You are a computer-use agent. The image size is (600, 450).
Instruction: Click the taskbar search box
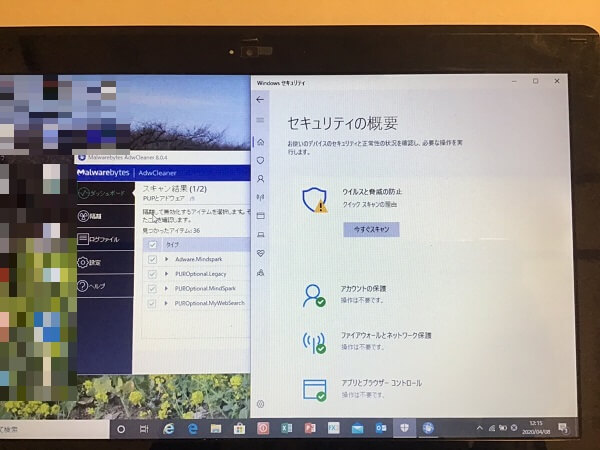(x=54, y=429)
